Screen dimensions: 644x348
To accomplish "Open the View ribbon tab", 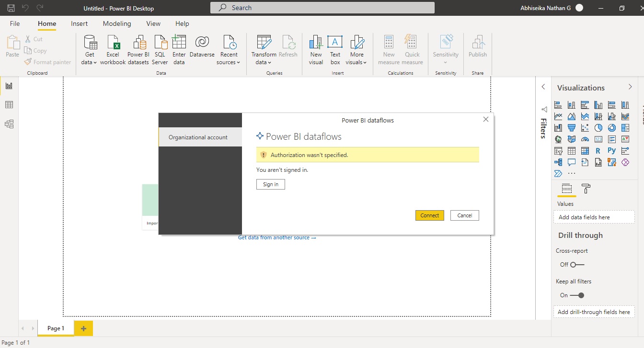I will click(x=153, y=23).
